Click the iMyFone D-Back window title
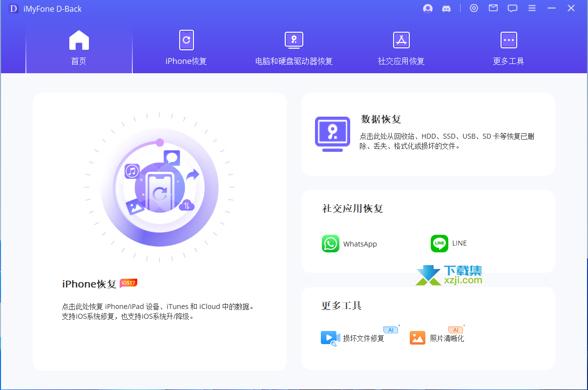Image resolution: width=588 pixels, height=390 pixels. pos(53,9)
